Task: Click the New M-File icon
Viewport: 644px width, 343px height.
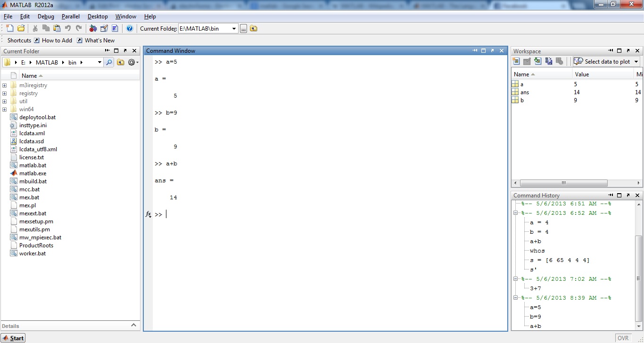Action: click(x=9, y=28)
